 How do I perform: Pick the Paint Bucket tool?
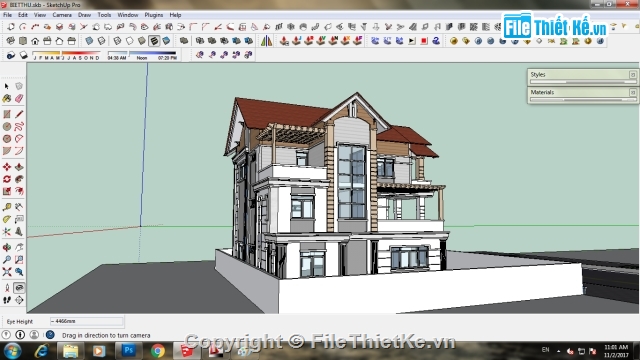click(x=7, y=98)
